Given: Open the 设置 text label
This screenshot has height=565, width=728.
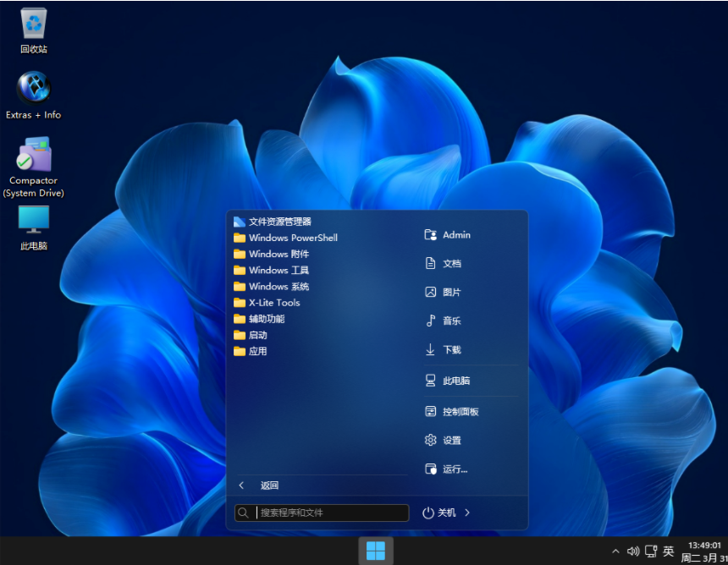Looking at the screenshot, I should tap(452, 441).
